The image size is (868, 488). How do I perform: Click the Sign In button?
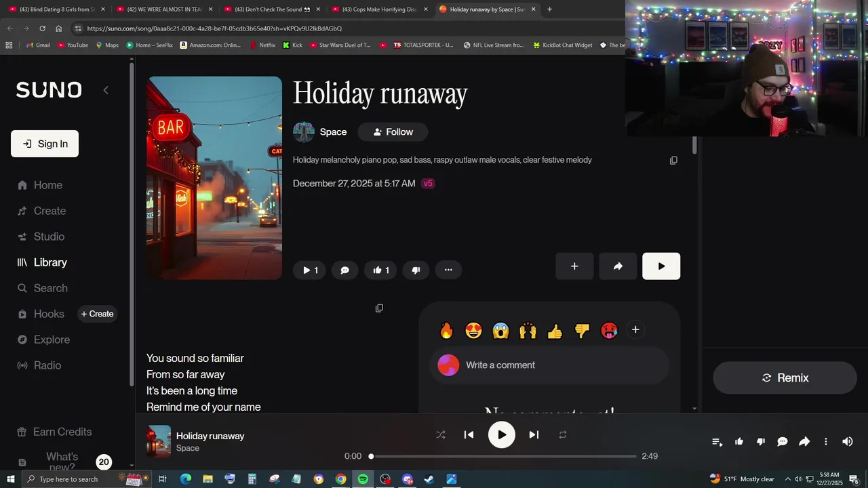(45, 144)
